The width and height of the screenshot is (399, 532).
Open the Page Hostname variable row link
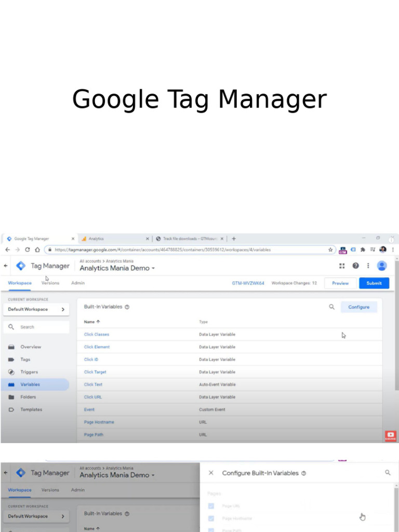point(99,422)
